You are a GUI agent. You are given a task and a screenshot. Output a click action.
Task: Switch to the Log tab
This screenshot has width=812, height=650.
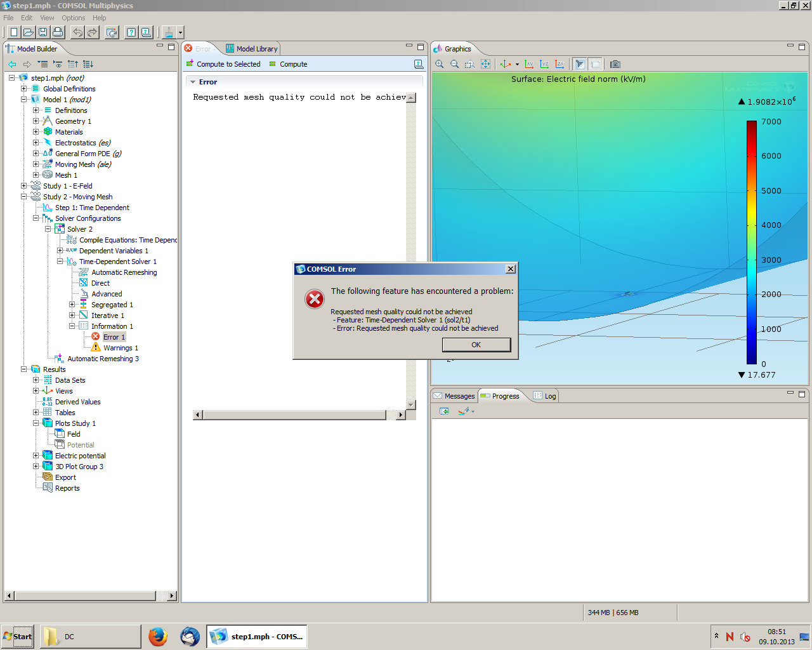[x=545, y=396]
